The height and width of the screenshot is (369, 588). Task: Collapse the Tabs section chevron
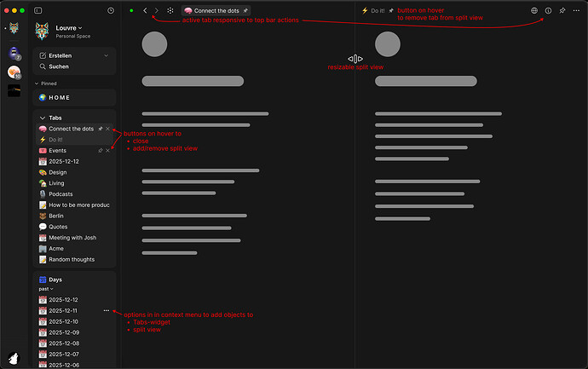(43, 118)
